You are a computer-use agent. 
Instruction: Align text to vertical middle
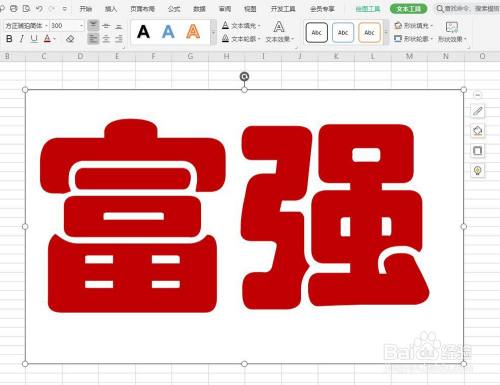106,26
